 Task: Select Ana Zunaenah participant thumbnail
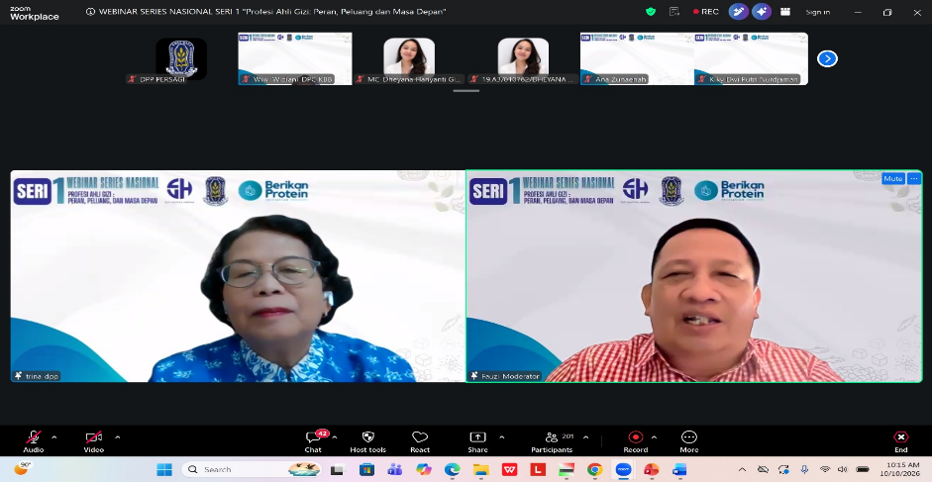click(x=637, y=59)
